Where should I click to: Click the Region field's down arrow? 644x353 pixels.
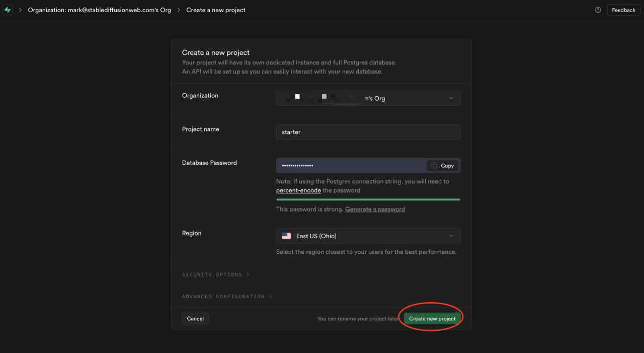[x=451, y=236]
